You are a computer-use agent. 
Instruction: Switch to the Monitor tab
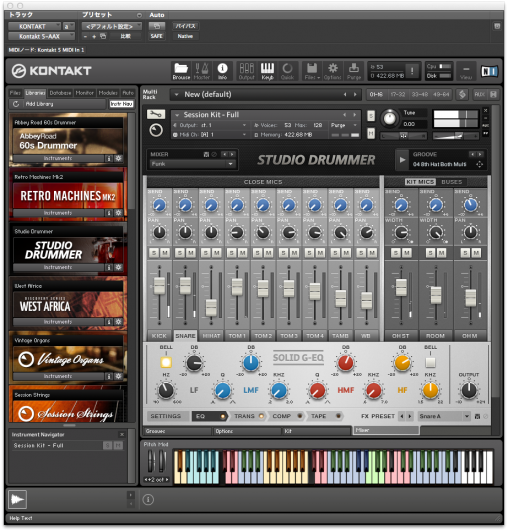coord(85,93)
